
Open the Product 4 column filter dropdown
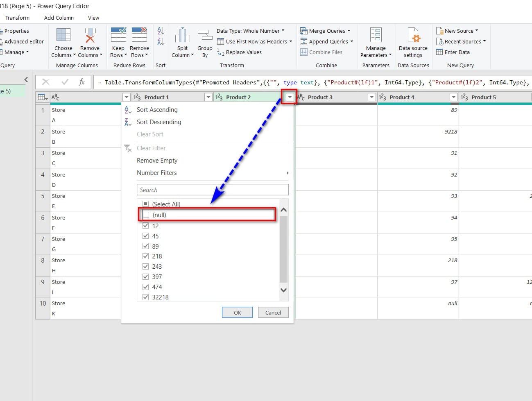pyautogui.click(x=453, y=97)
